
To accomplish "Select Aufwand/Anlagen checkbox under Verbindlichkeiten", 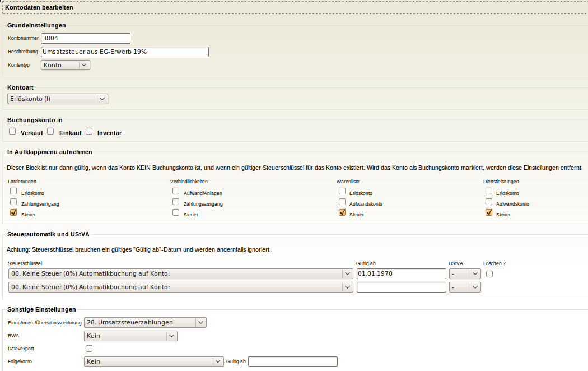I will [176, 191].
